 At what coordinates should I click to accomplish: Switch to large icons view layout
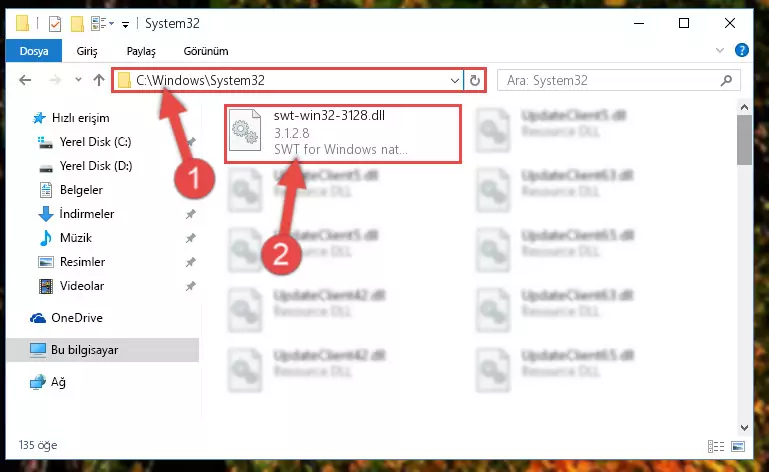coord(738,446)
